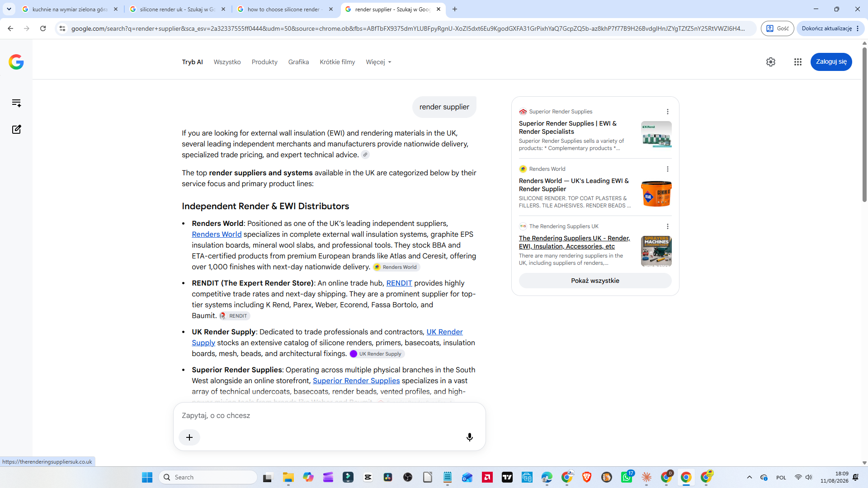Screen dimensions: 868x488
Task: Go back to previous page
Action: point(10,28)
